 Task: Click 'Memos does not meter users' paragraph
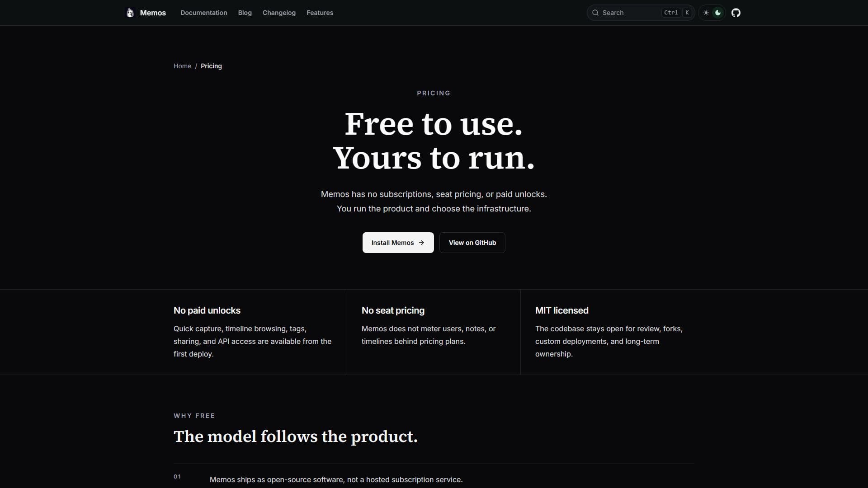tap(429, 335)
